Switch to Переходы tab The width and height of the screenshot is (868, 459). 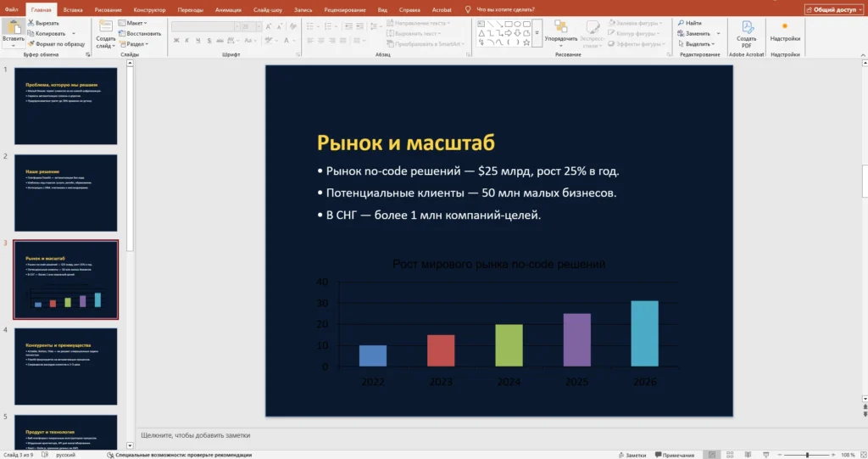coord(191,9)
